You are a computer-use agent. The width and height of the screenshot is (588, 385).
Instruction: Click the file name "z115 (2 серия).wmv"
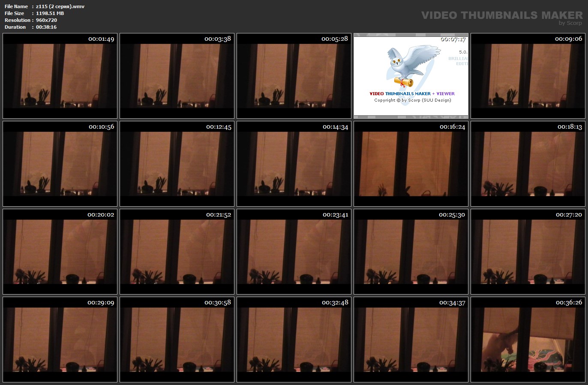point(60,6)
